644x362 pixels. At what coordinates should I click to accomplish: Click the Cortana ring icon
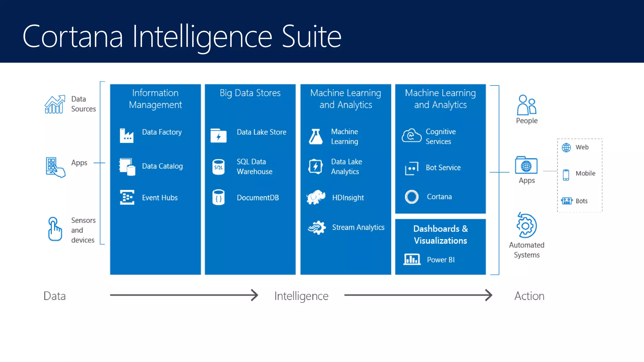412,197
